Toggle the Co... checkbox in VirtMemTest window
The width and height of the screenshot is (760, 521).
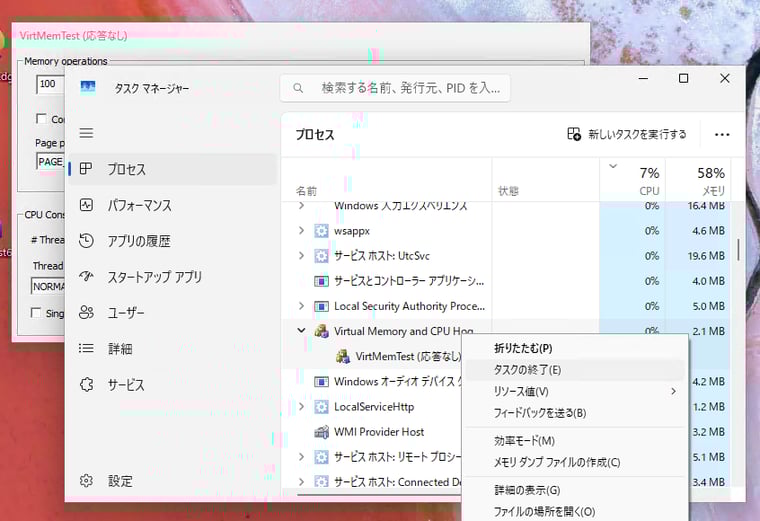click(x=42, y=119)
